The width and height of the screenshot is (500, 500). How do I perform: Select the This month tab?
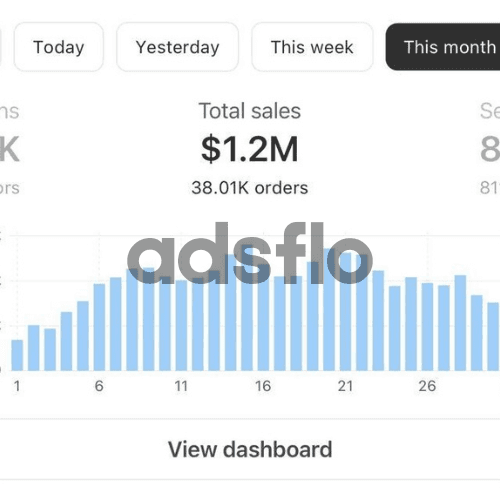pyautogui.click(x=443, y=47)
